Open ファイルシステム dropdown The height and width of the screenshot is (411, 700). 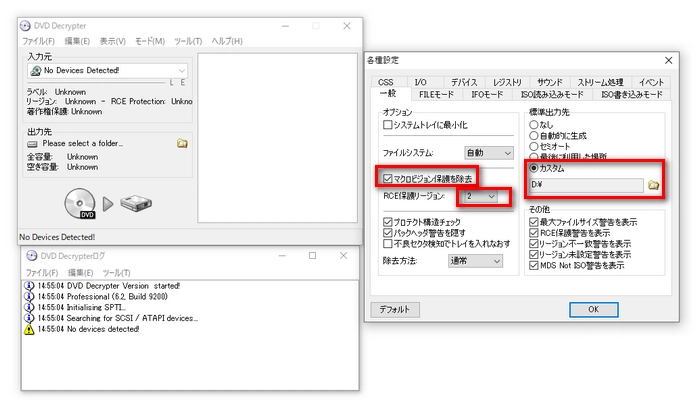[x=489, y=153]
